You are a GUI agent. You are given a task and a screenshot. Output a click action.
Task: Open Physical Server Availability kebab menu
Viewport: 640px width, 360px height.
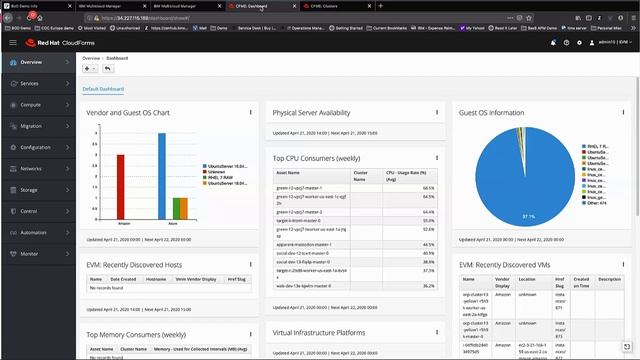point(437,112)
